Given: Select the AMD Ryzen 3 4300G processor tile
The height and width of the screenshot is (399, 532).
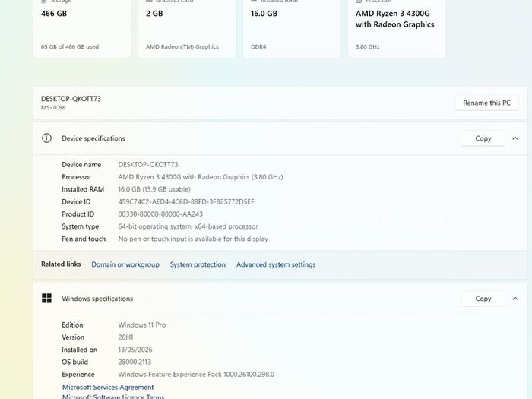Looking at the screenshot, I should [397, 29].
